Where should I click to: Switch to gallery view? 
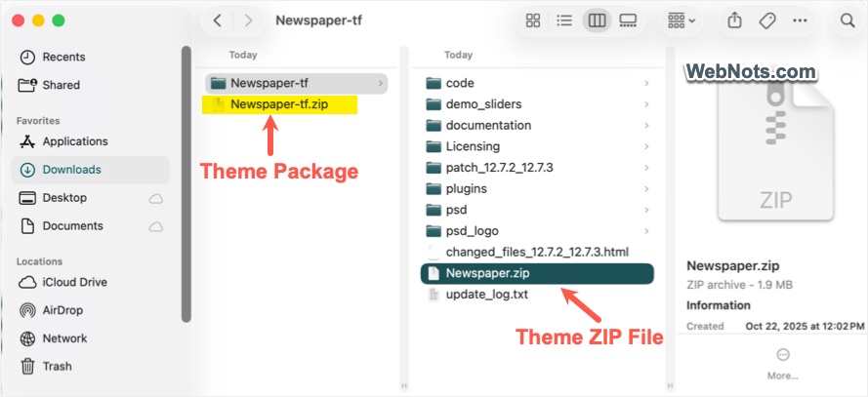click(629, 21)
